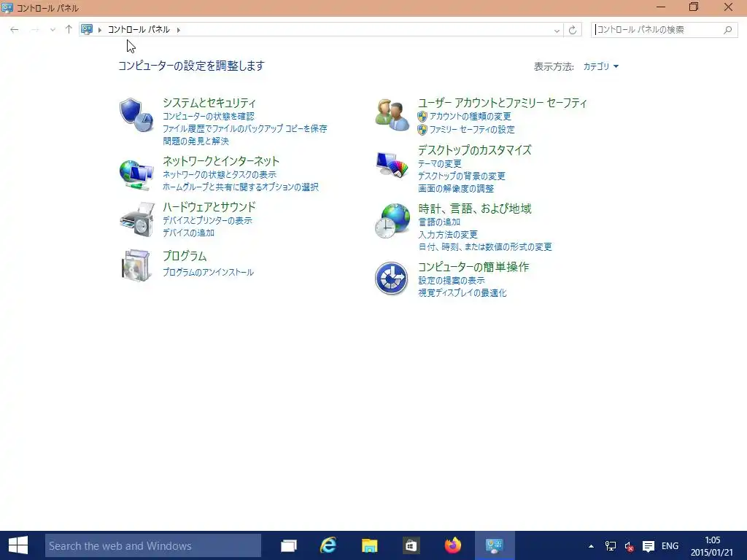This screenshot has width=747, height=560.
Task: Click the Programs disc box icon
Action: (136, 265)
